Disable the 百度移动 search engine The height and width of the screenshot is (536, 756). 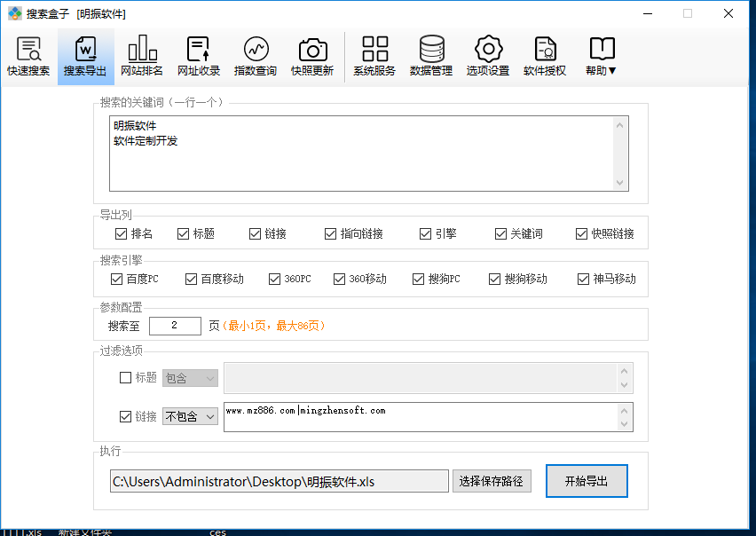pos(189,279)
